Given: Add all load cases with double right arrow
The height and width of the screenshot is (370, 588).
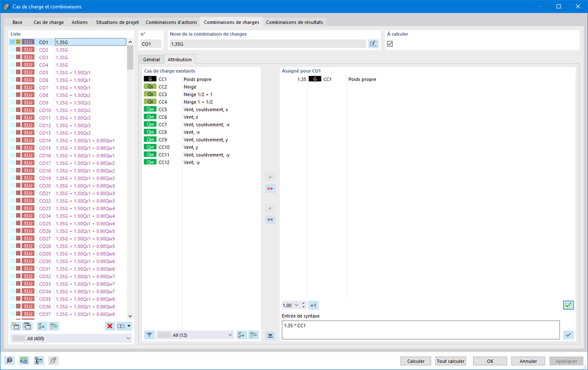Looking at the screenshot, I should coord(270,188).
